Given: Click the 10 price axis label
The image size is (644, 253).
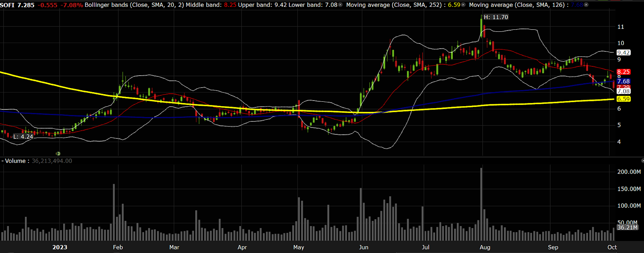Looking at the screenshot, I should [621, 43].
